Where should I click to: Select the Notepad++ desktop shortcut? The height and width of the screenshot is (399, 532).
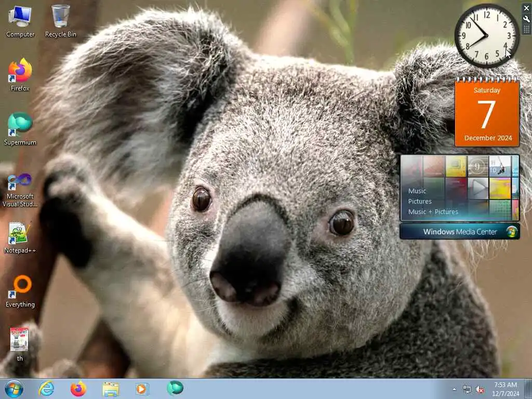(20, 237)
